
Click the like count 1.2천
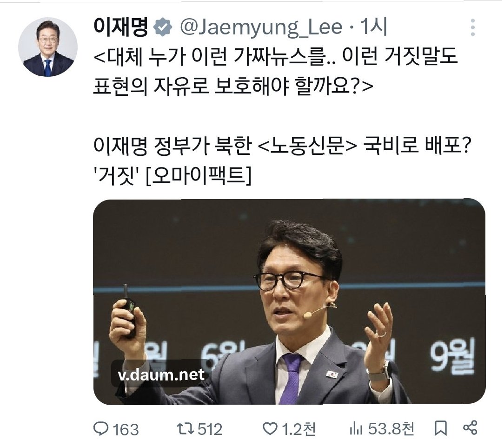299,429
